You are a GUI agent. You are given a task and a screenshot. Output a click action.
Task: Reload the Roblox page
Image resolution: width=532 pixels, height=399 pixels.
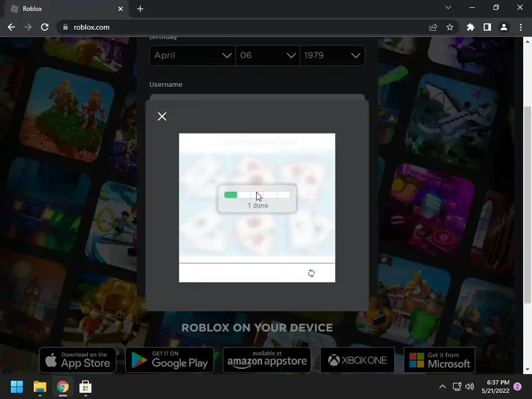click(x=45, y=27)
